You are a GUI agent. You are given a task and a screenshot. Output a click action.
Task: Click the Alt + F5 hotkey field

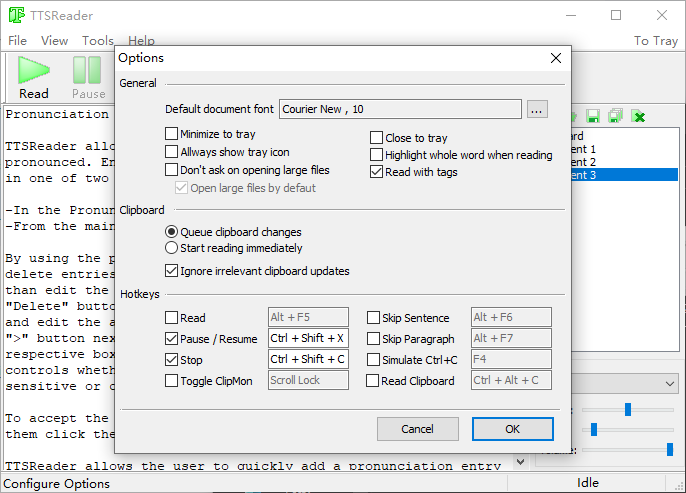(308, 317)
